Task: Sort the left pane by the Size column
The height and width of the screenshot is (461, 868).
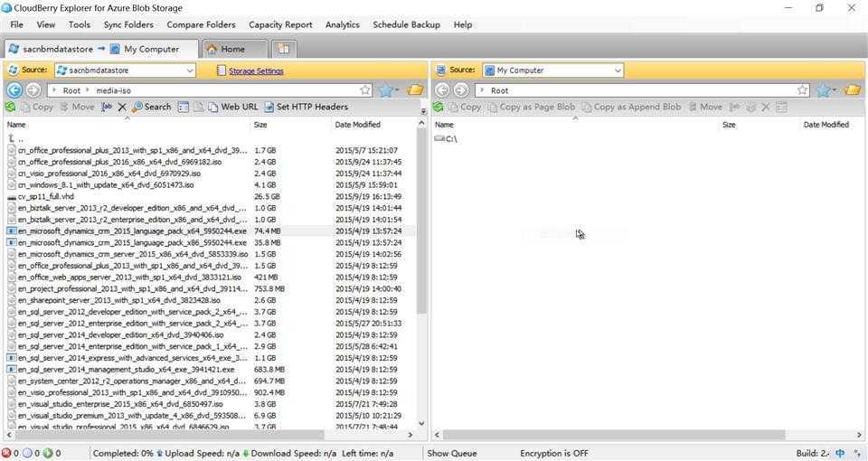Action: (290, 125)
